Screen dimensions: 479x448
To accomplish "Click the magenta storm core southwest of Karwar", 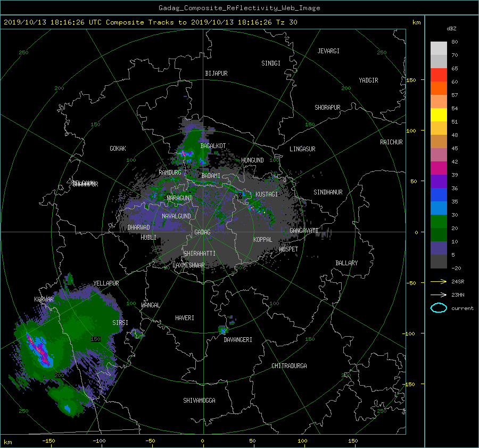I will pyautogui.click(x=38, y=349).
